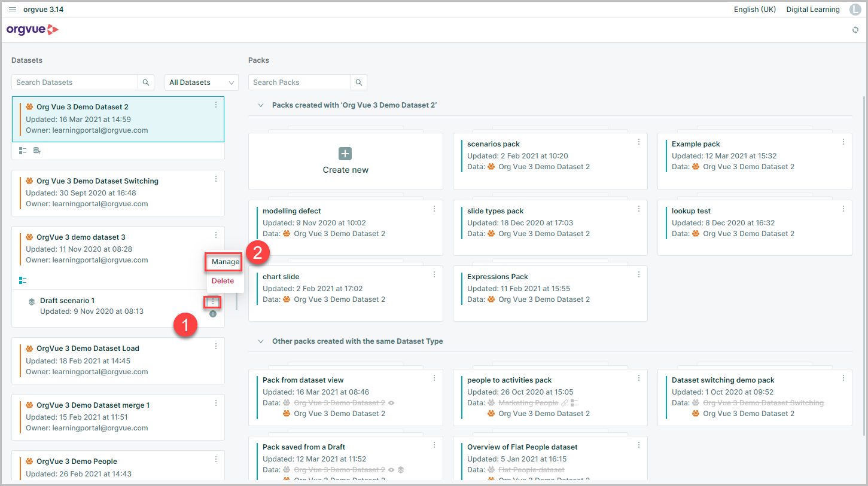Open the kebab menu on Overview of Flat People dataset
868x486 pixels.
tap(639, 445)
